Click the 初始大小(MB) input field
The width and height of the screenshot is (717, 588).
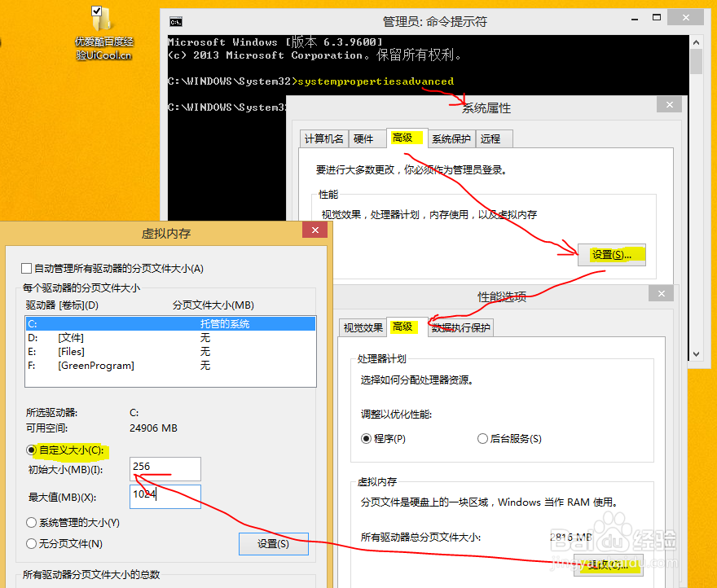pos(165,468)
